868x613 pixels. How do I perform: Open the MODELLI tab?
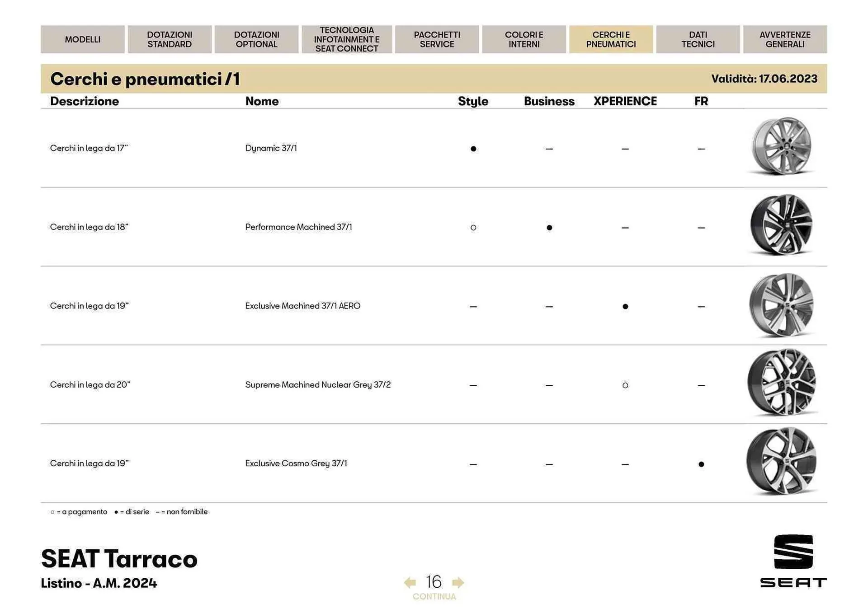tap(83, 39)
